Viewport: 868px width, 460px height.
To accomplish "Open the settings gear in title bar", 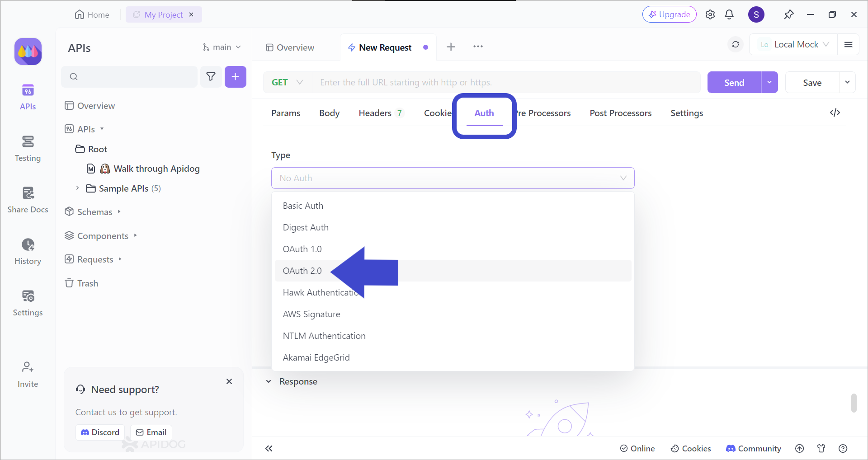I will 710,14.
